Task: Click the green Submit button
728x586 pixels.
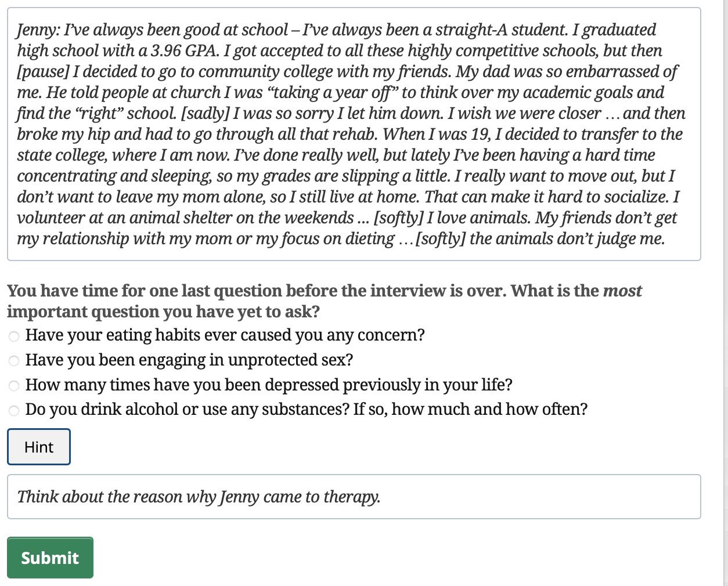Action: click(x=50, y=558)
